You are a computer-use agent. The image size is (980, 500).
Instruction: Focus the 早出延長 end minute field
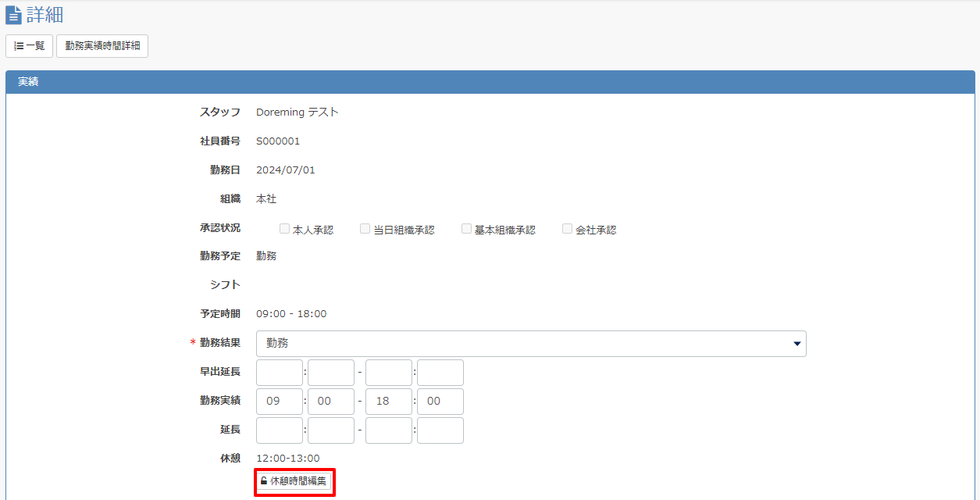coord(440,373)
